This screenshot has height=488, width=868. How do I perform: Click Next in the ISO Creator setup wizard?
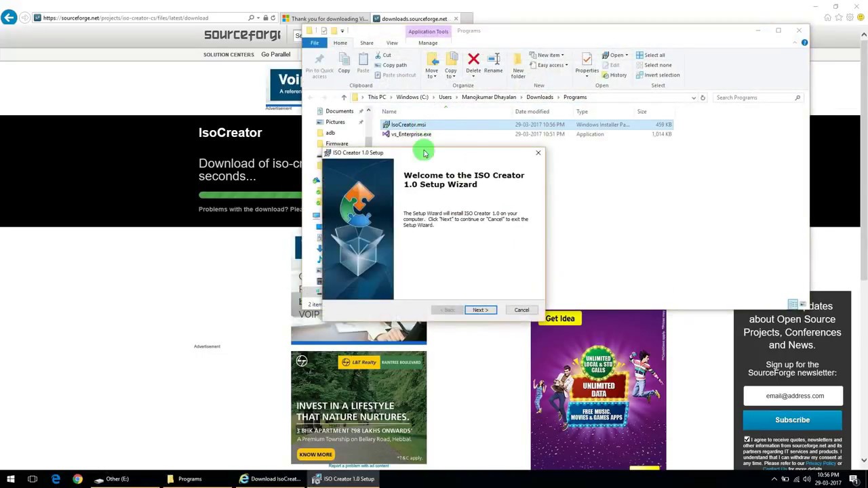(480, 310)
